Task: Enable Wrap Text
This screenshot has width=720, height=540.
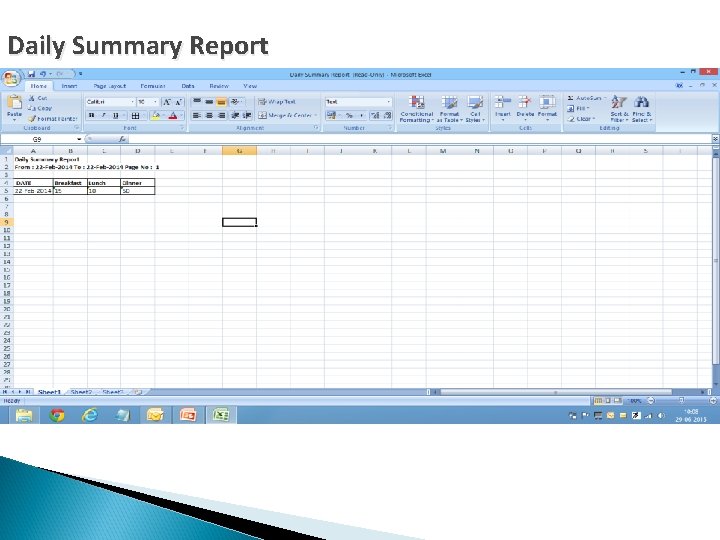Action: [x=277, y=101]
